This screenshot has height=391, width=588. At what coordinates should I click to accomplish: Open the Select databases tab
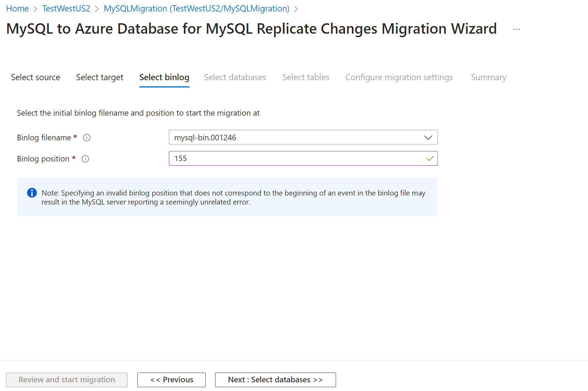point(235,77)
